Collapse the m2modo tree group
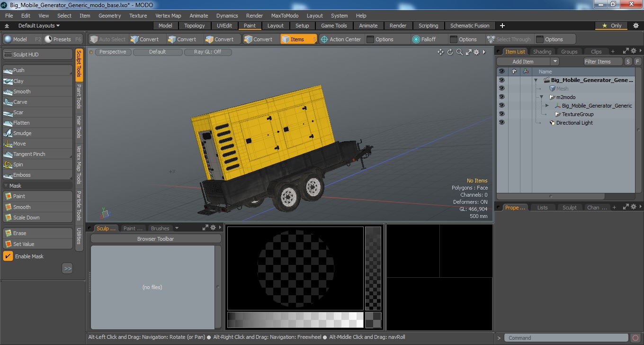 click(x=541, y=97)
